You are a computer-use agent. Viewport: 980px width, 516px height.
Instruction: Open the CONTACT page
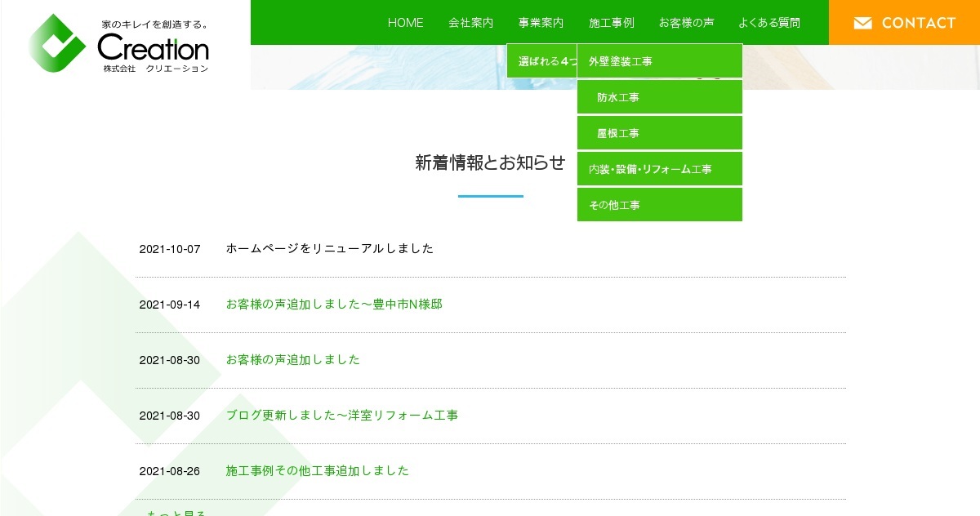pyautogui.click(x=904, y=23)
